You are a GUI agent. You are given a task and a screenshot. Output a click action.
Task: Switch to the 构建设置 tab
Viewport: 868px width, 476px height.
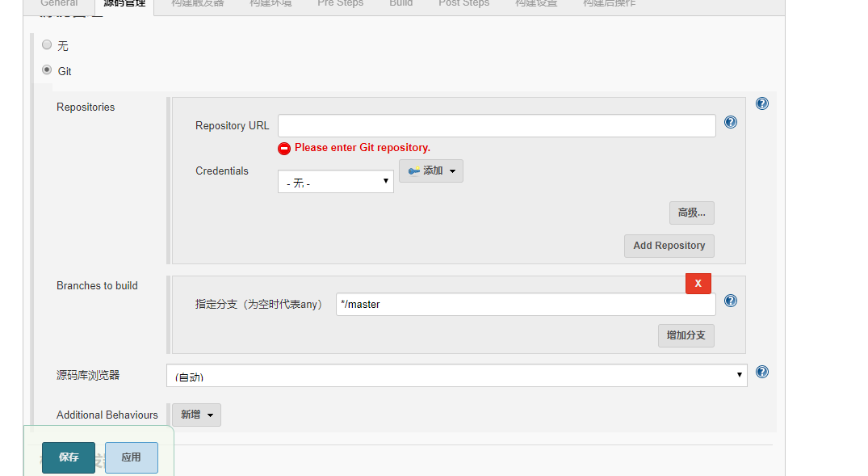coord(536,3)
